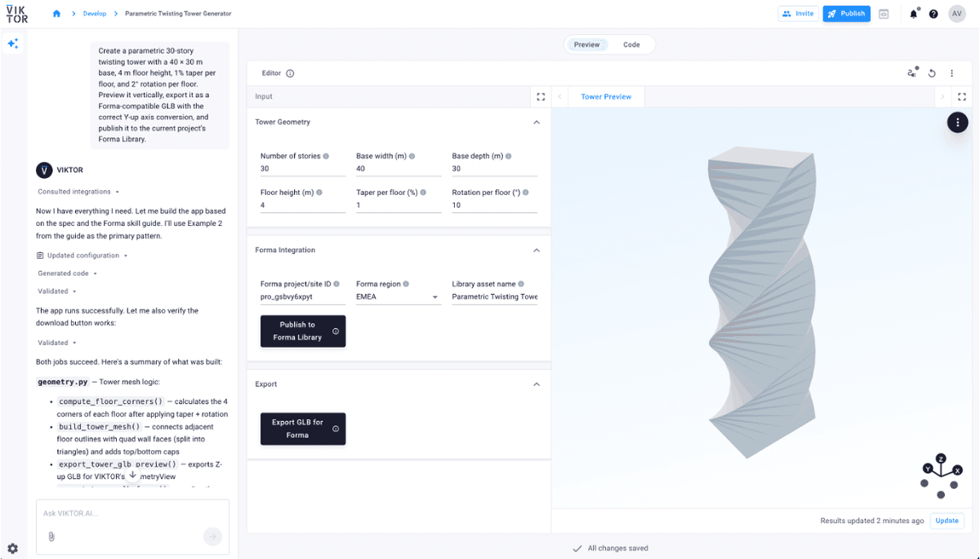Click help dot next to Forma region
Viewport: 980px width, 559px height.
click(406, 284)
